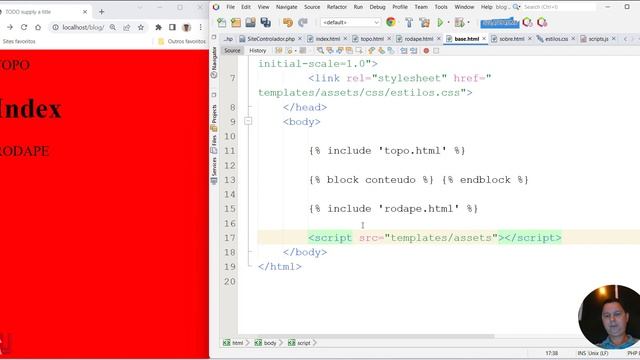This screenshot has height=360, width=640.
Task: Open the Edit menu
Action: (246, 7)
